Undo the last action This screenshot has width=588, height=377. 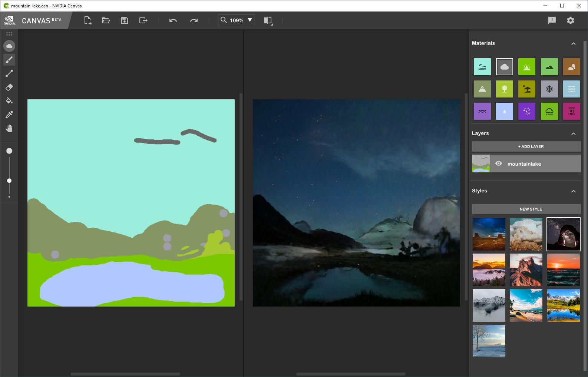173,20
